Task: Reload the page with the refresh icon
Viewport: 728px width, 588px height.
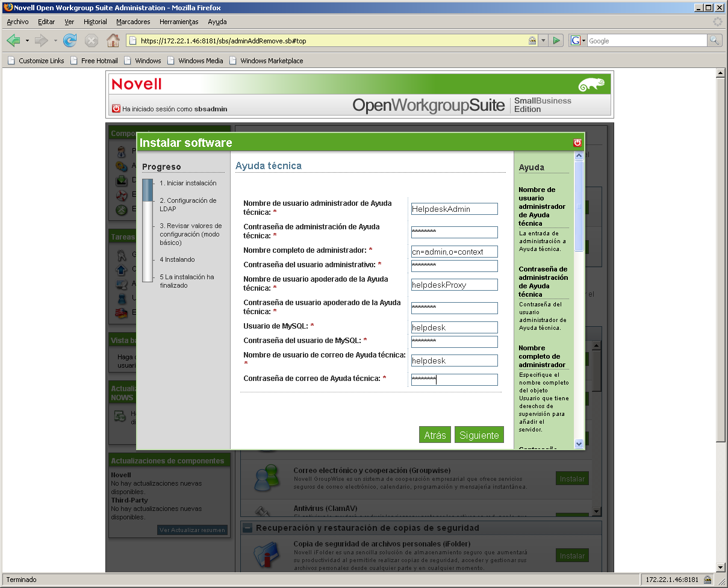Action: [70, 40]
